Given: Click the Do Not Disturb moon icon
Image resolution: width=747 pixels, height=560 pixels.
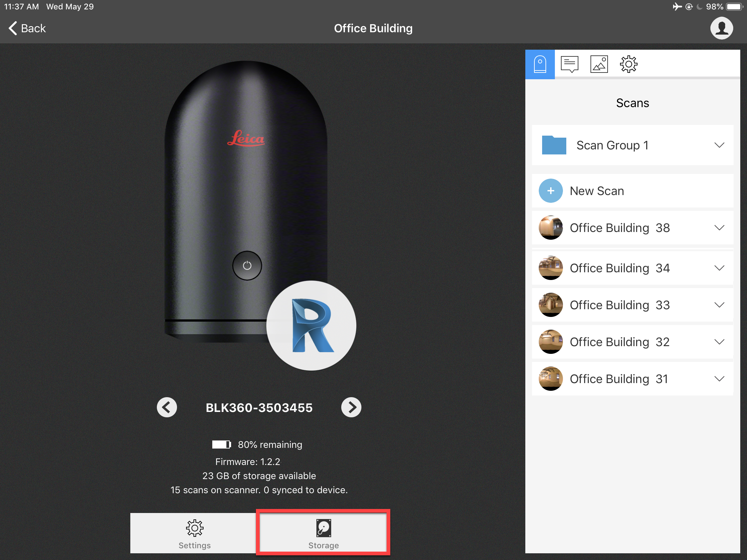Looking at the screenshot, I should tap(700, 6).
